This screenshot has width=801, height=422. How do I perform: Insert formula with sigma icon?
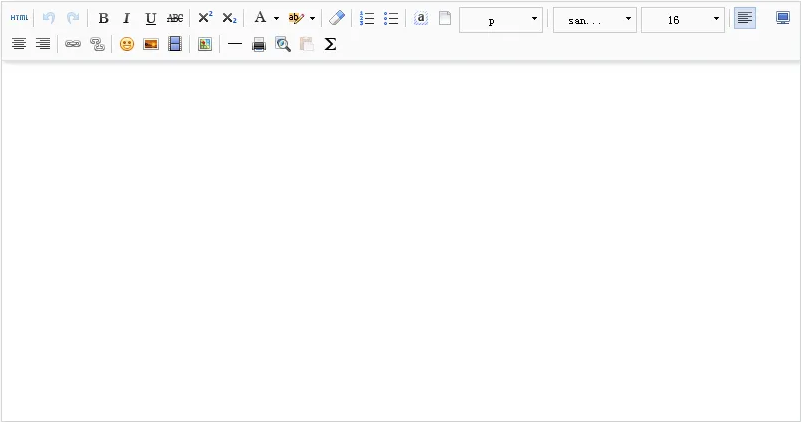pyautogui.click(x=331, y=44)
